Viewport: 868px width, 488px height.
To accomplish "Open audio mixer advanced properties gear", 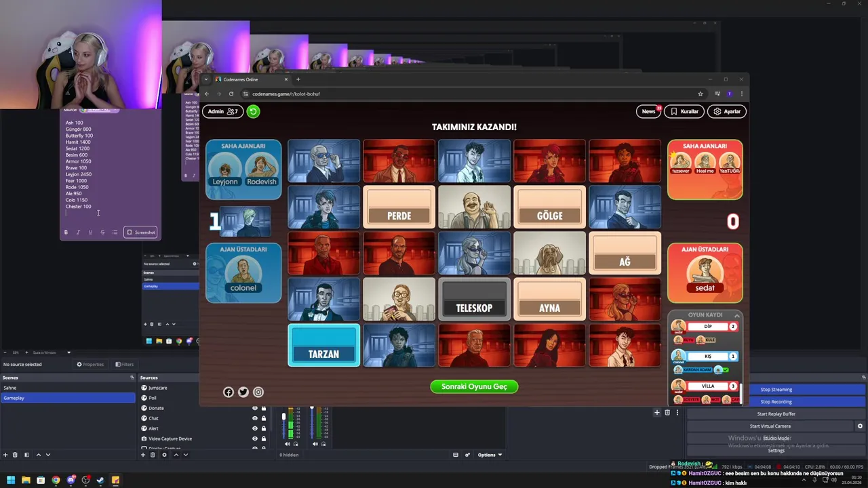I will 467,455.
